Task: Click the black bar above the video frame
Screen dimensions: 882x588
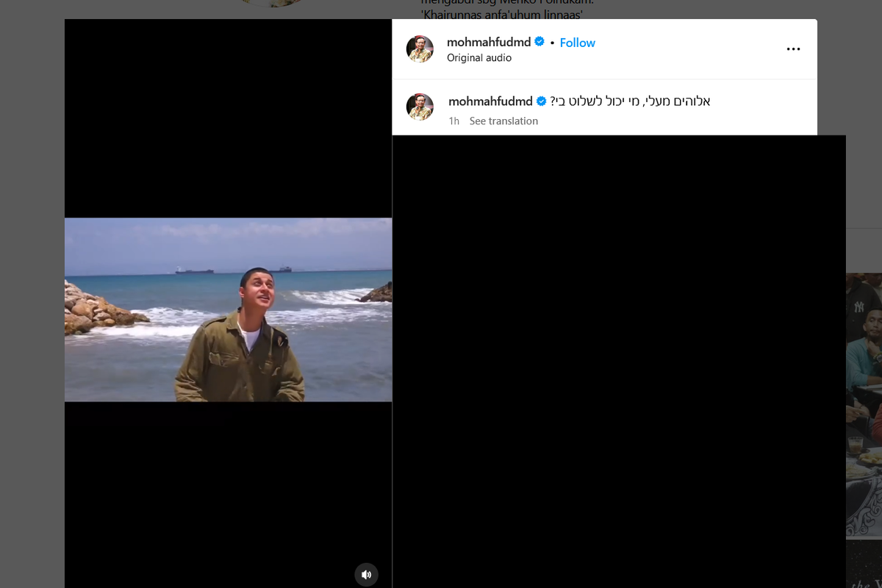Action: pyautogui.click(x=228, y=118)
